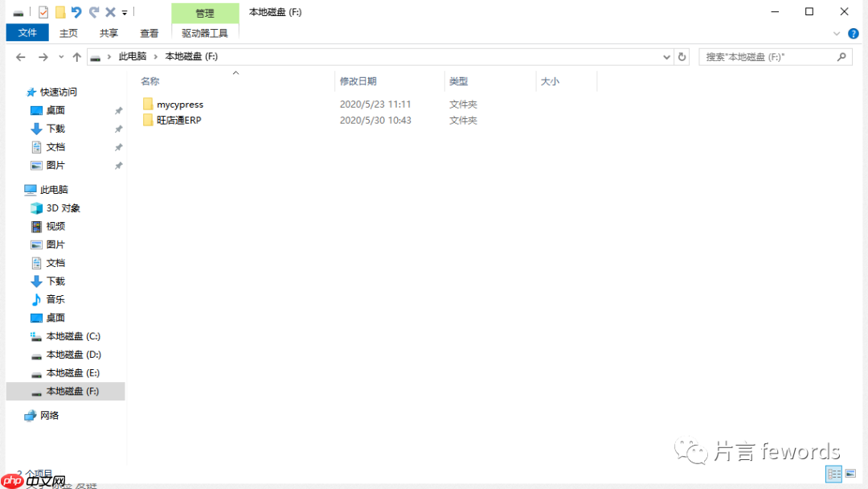Sort by the 类型 column header

click(458, 81)
